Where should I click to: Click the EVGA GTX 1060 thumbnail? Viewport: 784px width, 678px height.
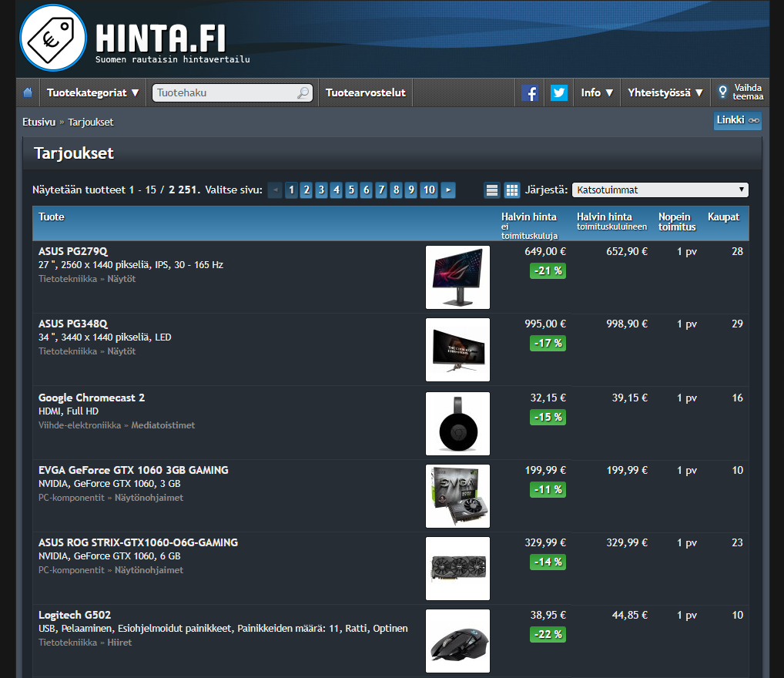pos(457,496)
